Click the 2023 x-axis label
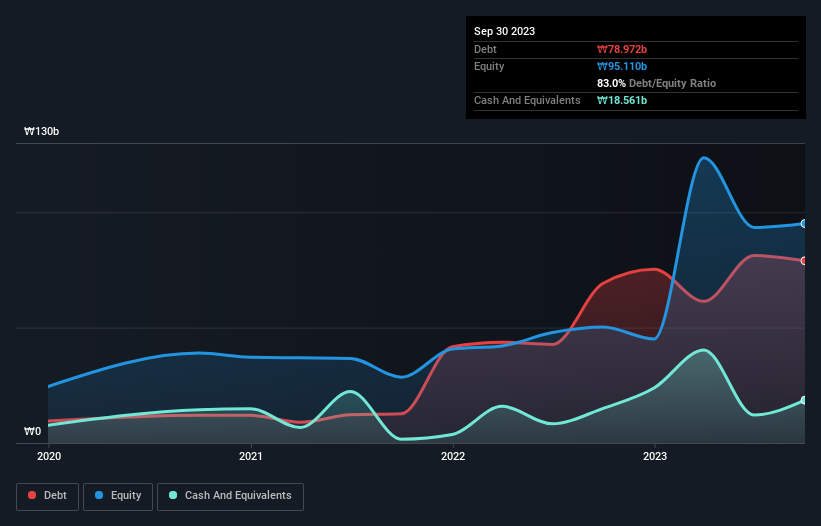The height and width of the screenshot is (526, 821). 655,456
